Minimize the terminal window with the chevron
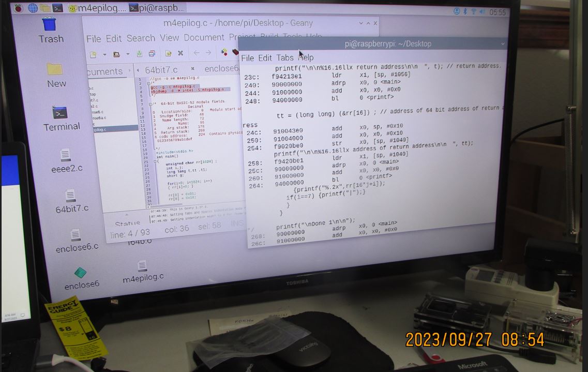Screen dimensions: 588x372 coord(503,44)
